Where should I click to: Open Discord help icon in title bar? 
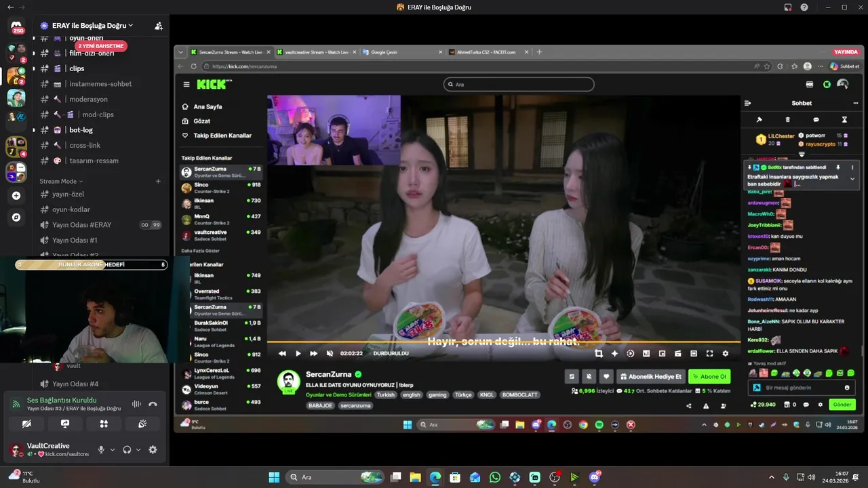[804, 7]
